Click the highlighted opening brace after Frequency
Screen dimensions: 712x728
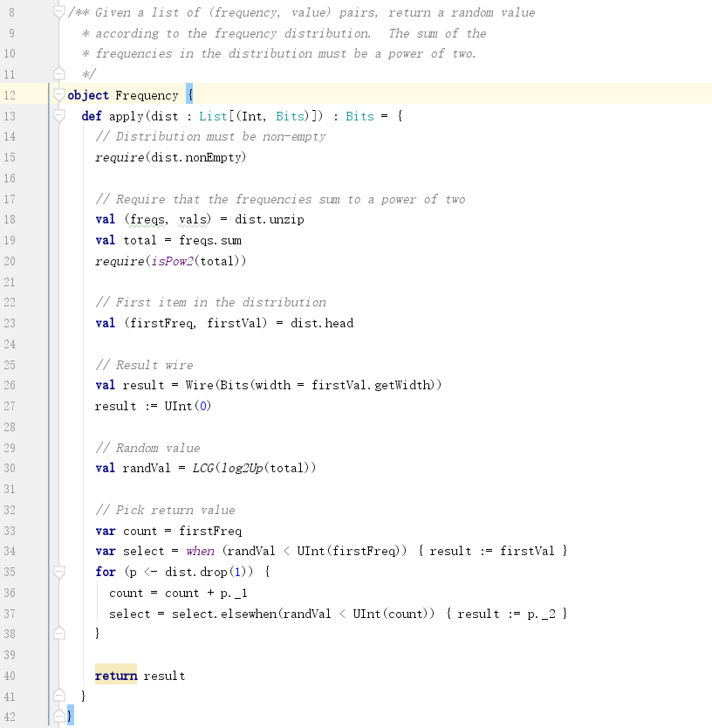pyautogui.click(x=190, y=94)
